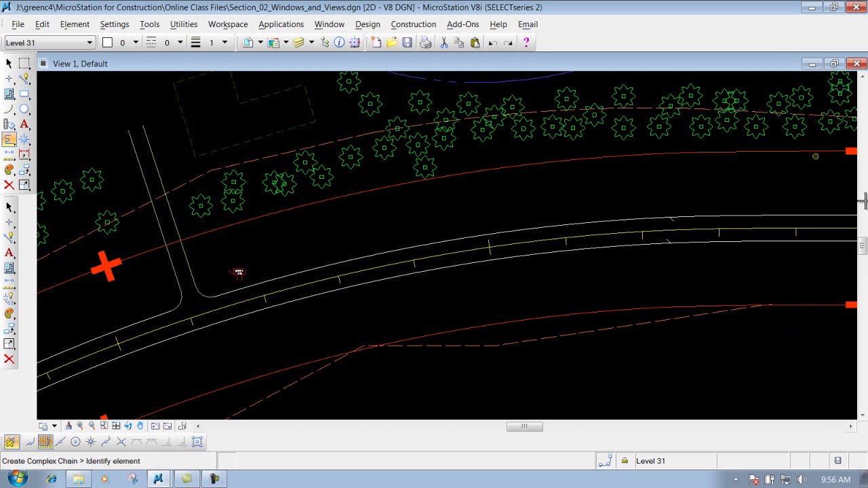Image resolution: width=868 pixels, height=488 pixels.
Task: Click the active color white swatch
Action: (107, 43)
